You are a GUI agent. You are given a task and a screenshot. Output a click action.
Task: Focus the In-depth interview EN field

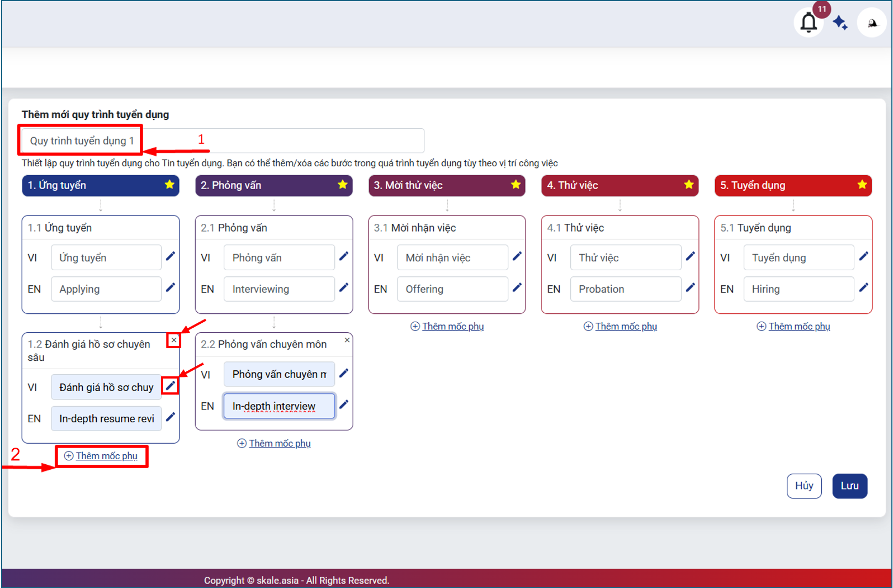click(279, 406)
